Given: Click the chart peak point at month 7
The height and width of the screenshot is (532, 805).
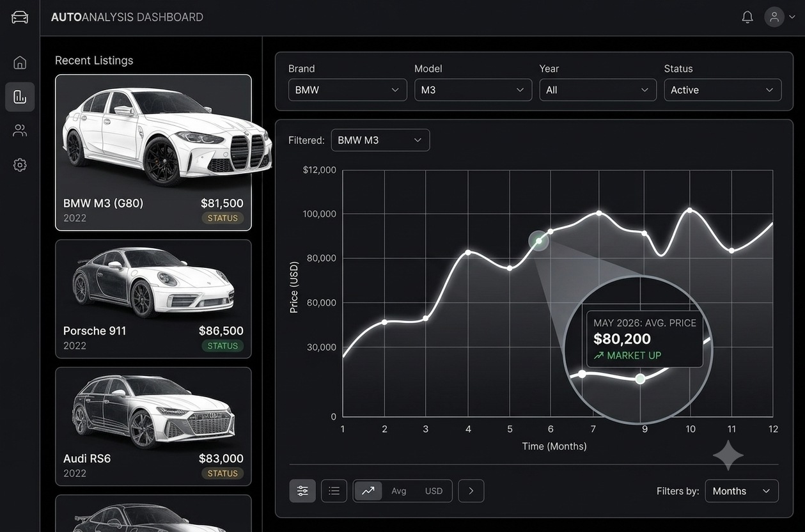Looking at the screenshot, I should (x=599, y=212).
